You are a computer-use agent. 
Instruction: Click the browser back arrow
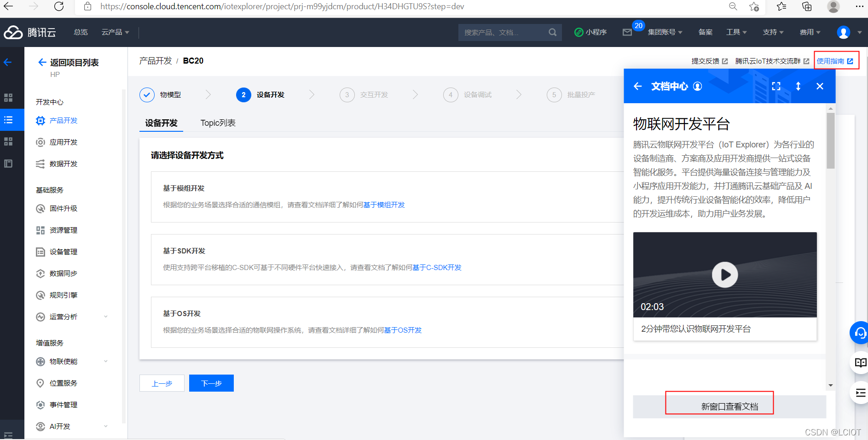(9, 6)
